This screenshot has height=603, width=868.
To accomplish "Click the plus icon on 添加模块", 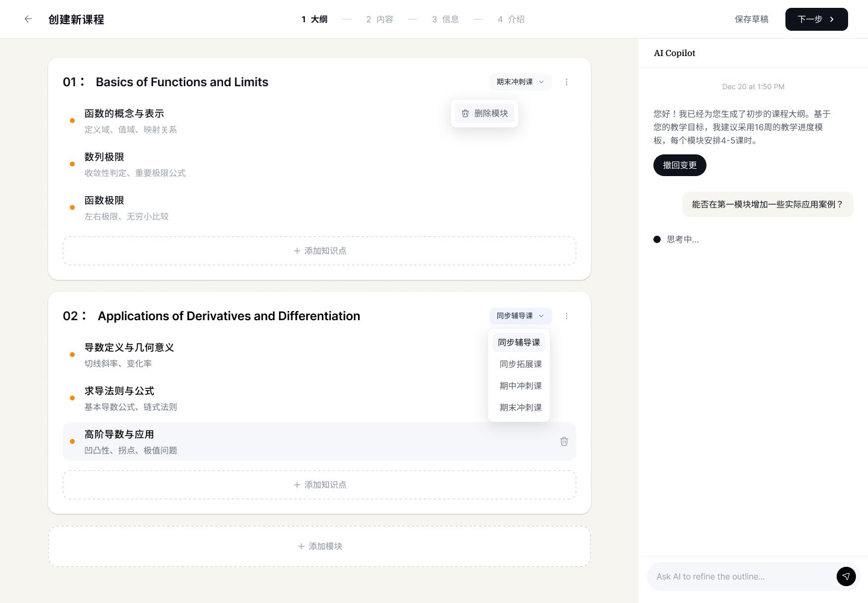I will click(x=301, y=546).
